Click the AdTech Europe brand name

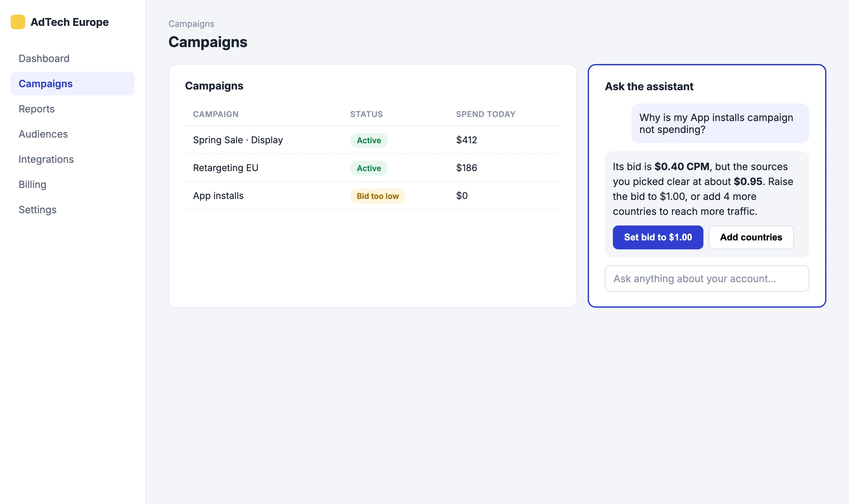(x=70, y=22)
